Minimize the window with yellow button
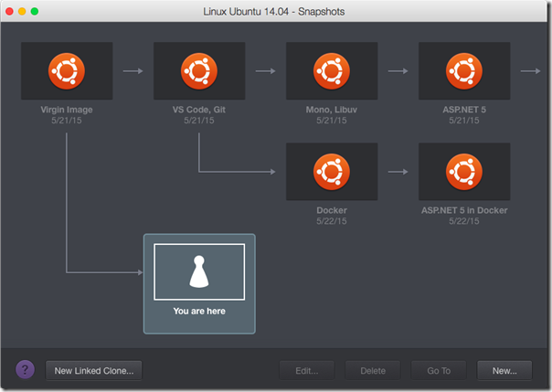The height and width of the screenshot is (392, 552). 22,11
